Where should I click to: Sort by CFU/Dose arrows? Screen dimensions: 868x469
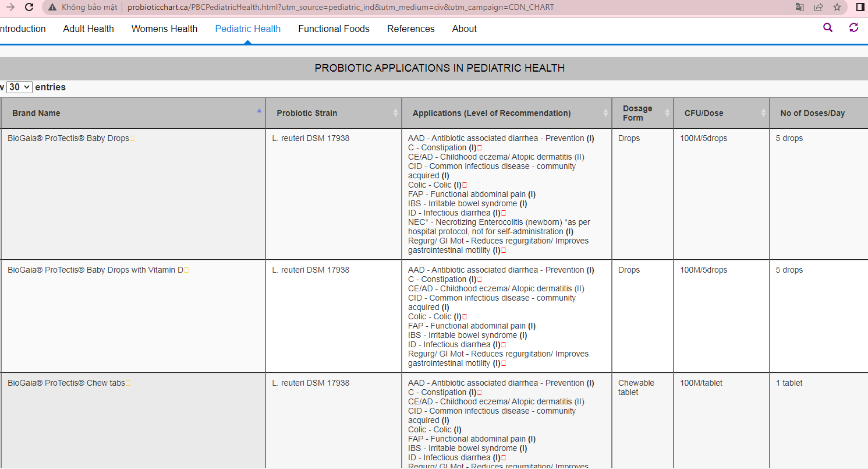[x=764, y=113]
